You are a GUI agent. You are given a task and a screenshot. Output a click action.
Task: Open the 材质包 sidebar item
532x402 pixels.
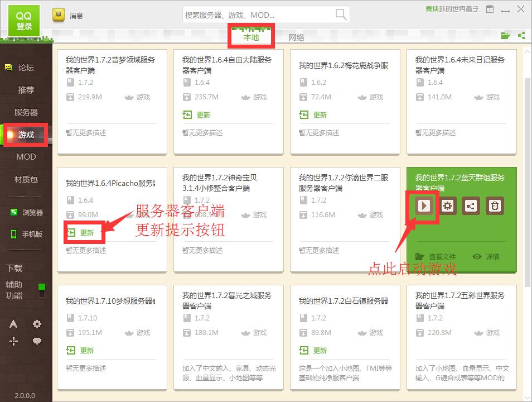tap(26, 179)
